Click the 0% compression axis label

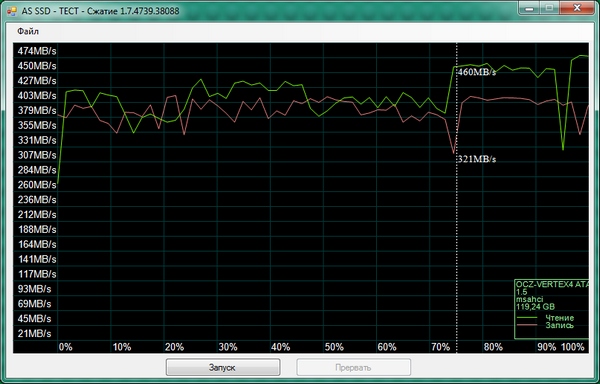click(x=65, y=347)
